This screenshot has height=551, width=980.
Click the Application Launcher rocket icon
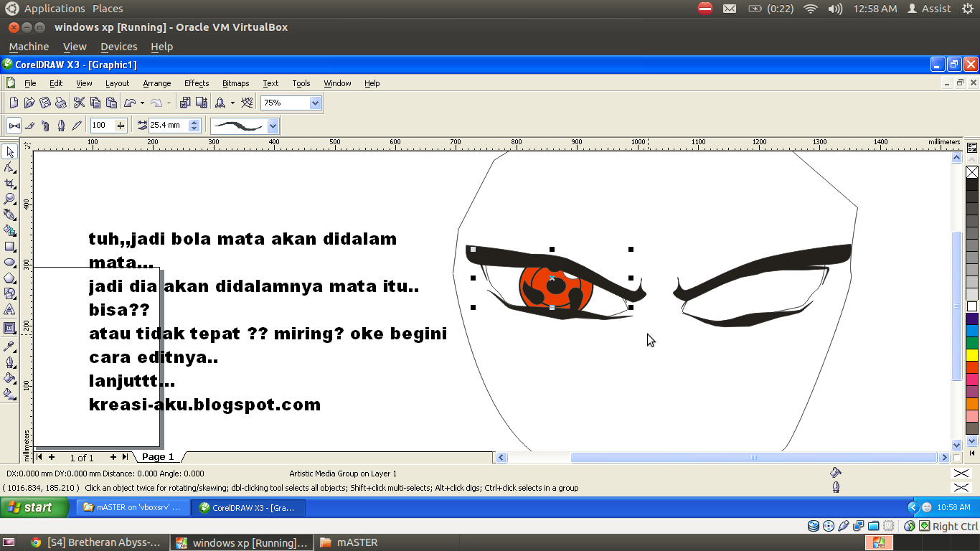click(x=221, y=103)
